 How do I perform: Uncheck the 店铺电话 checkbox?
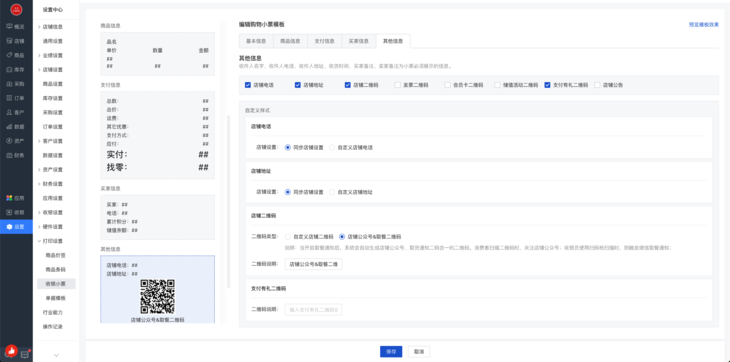pyautogui.click(x=248, y=85)
